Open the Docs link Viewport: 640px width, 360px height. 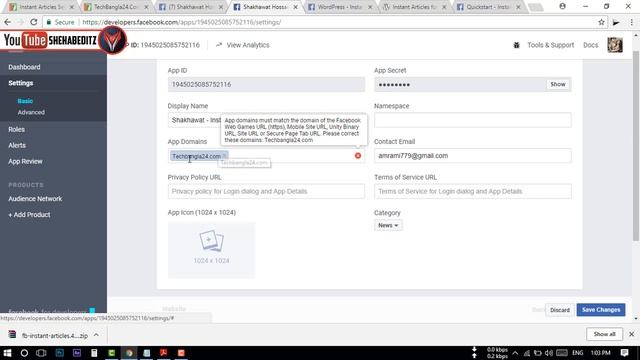pos(590,45)
